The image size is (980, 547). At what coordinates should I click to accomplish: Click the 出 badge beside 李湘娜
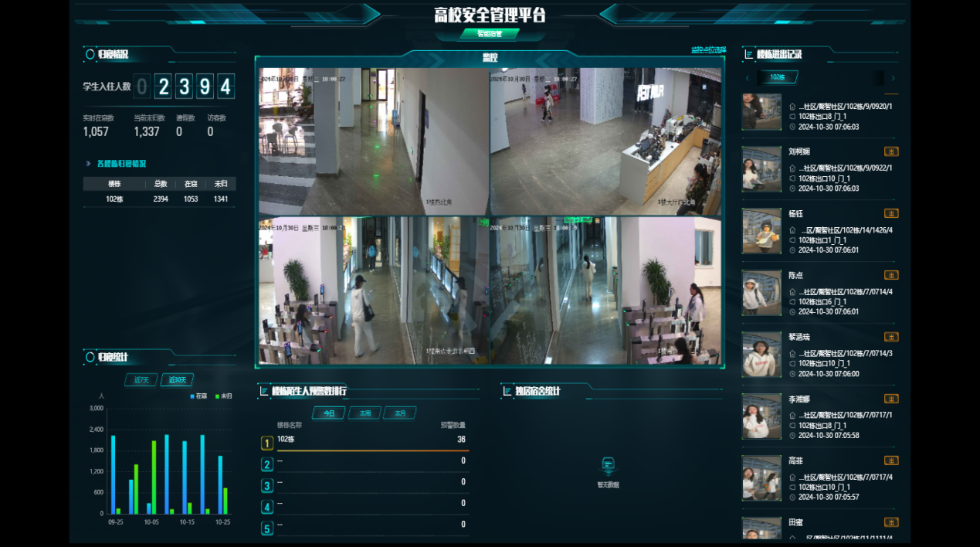coord(891,399)
